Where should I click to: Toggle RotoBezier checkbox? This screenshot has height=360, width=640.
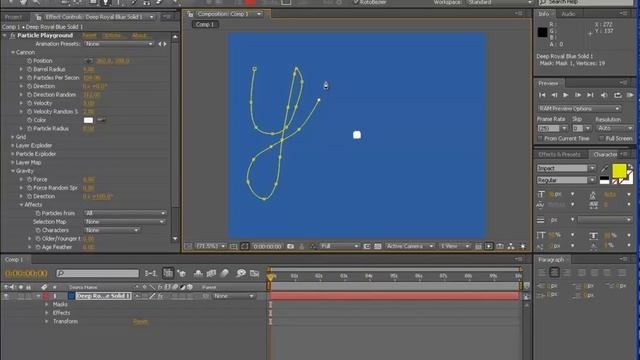(x=356, y=2)
